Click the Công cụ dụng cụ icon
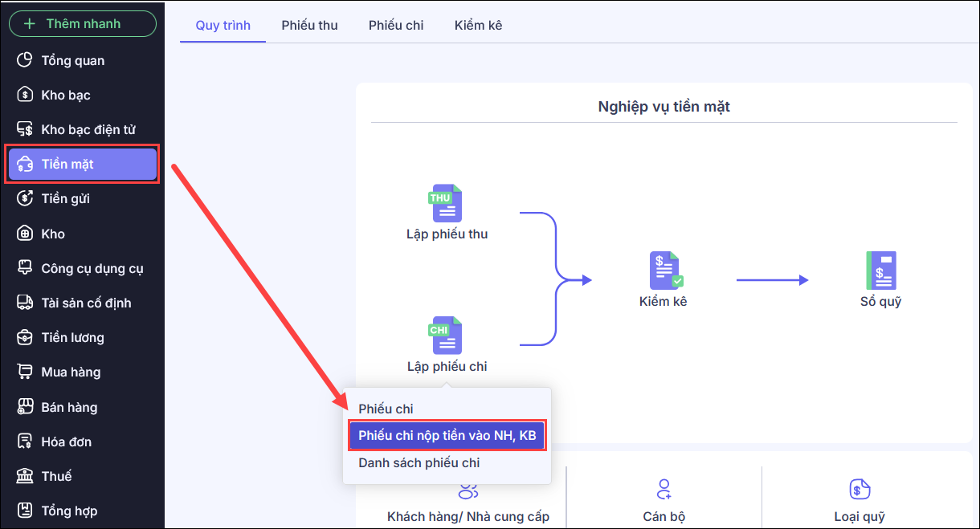 click(26, 268)
